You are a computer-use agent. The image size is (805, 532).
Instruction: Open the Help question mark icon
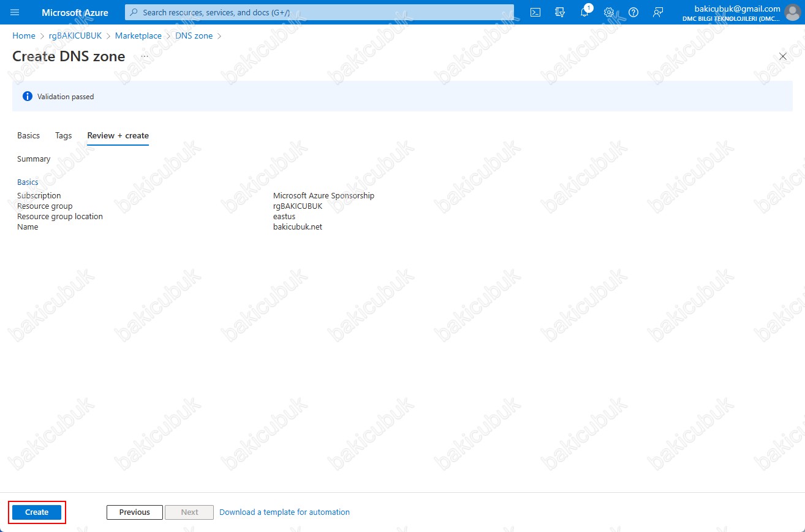point(633,12)
